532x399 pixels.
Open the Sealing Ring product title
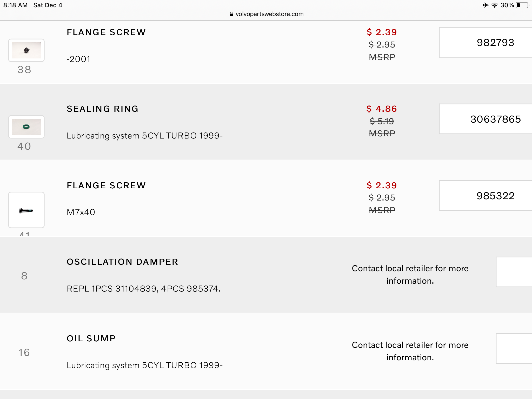[103, 109]
